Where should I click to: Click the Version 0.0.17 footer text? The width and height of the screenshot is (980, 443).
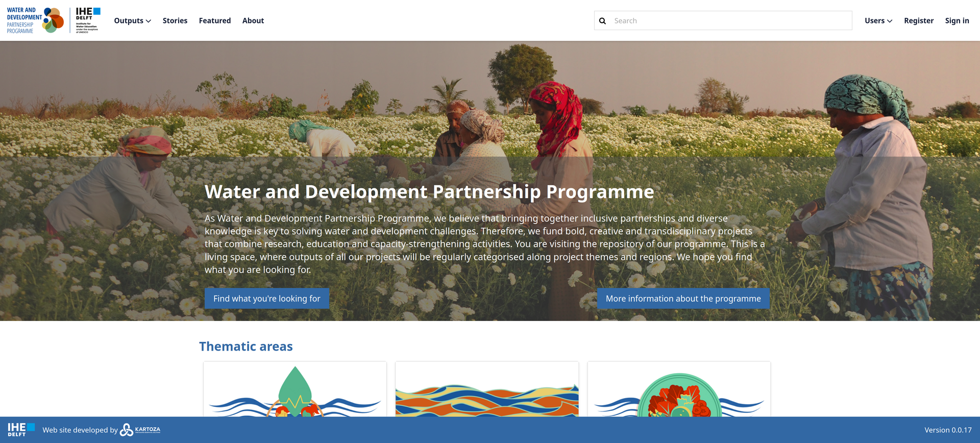[x=947, y=430]
